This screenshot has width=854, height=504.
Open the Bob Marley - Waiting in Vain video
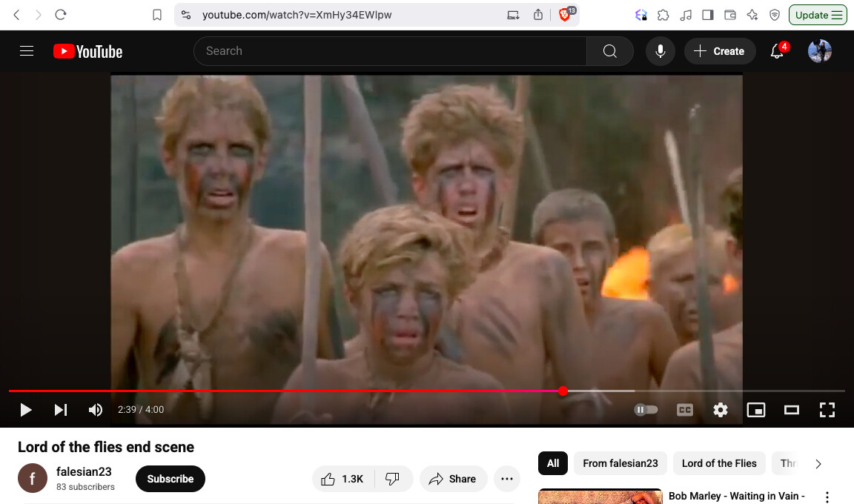736,496
